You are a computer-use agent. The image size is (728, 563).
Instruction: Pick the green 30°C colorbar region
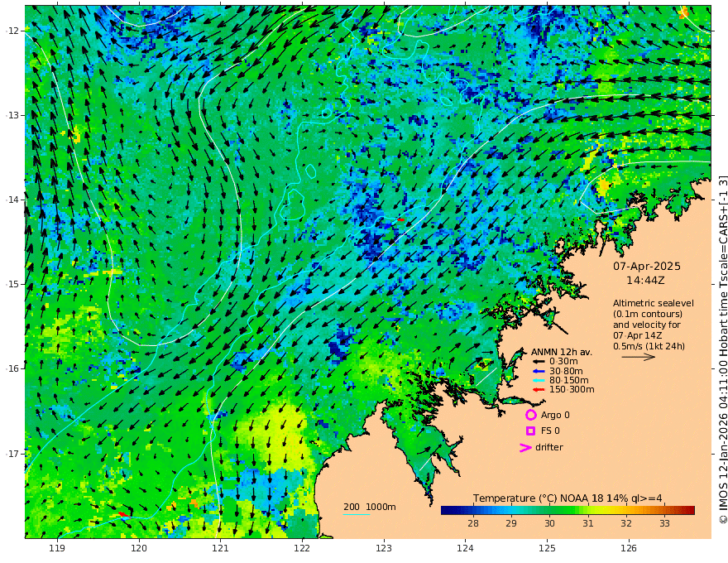pos(549,511)
